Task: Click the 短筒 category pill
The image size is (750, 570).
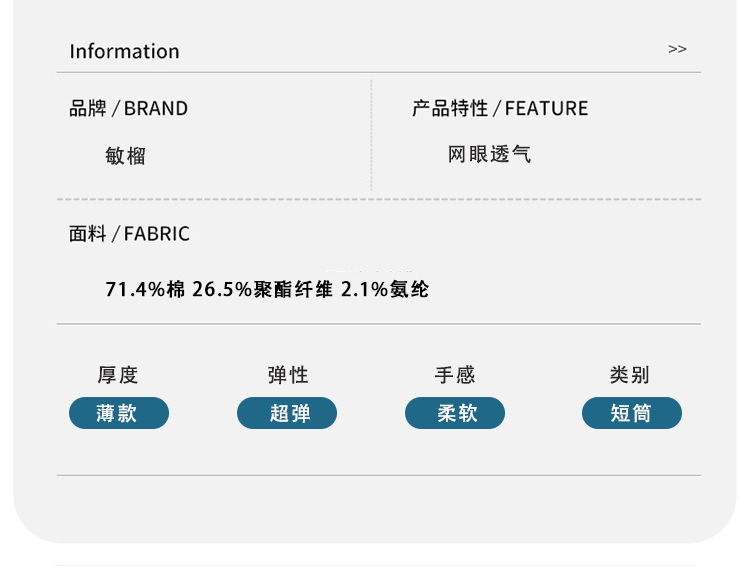Action: (632, 413)
